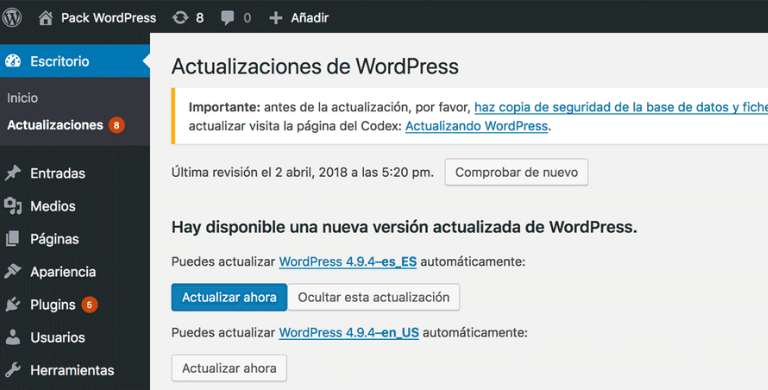Click the Herramientas wrench icon
The width and height of the screenshot is (768, 390).
pos(13,370)
